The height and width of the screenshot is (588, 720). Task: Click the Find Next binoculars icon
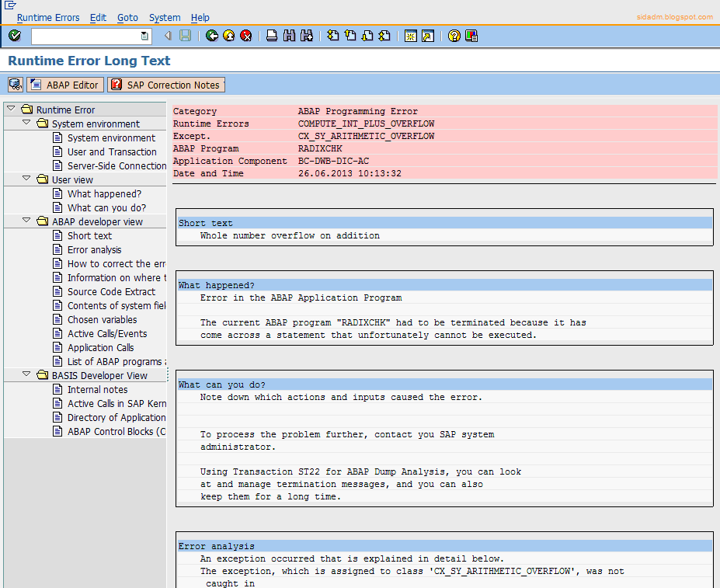[307, 36]
